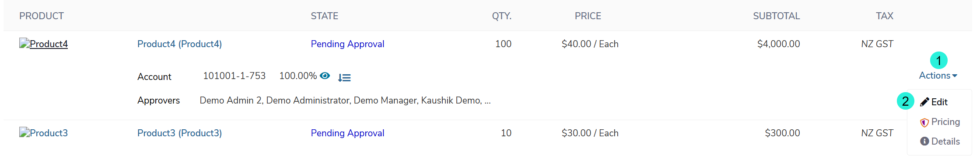The height and width of the screenshot is (159, 980).
Task: Click account code 101001-1-753
Action: [x=234, y=76]
